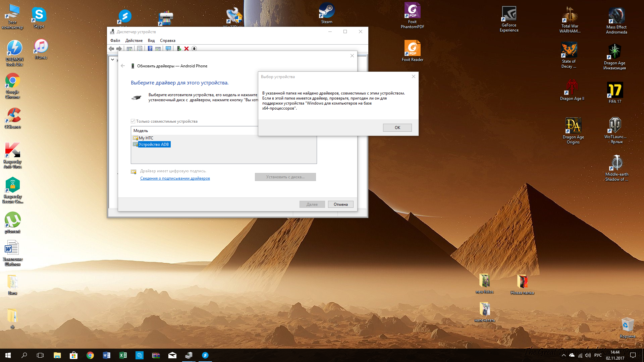The height and width of the screenshot is (362, 644).
Task: Open 'Сведения о подписывании драйверов' link
Action: coord(175,178)
